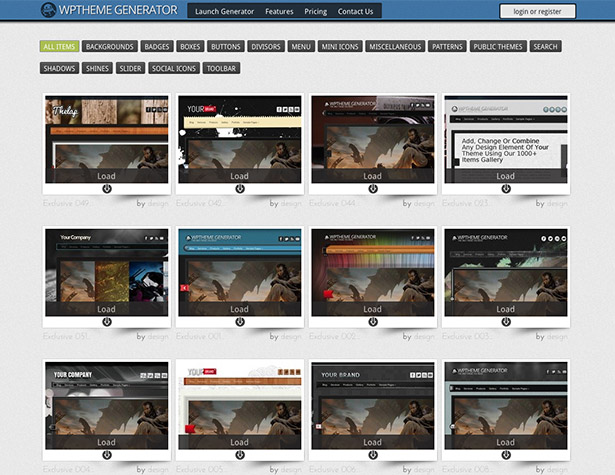
Task: Filter gallery by Shadows
Action: (x=59, y=68)
